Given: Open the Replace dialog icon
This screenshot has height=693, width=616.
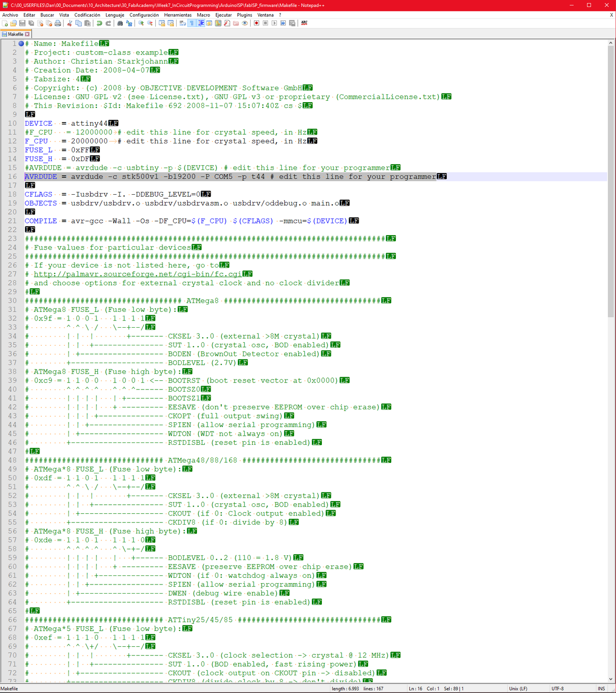Looking at the screenshot, I should click(x=129, y=23).
